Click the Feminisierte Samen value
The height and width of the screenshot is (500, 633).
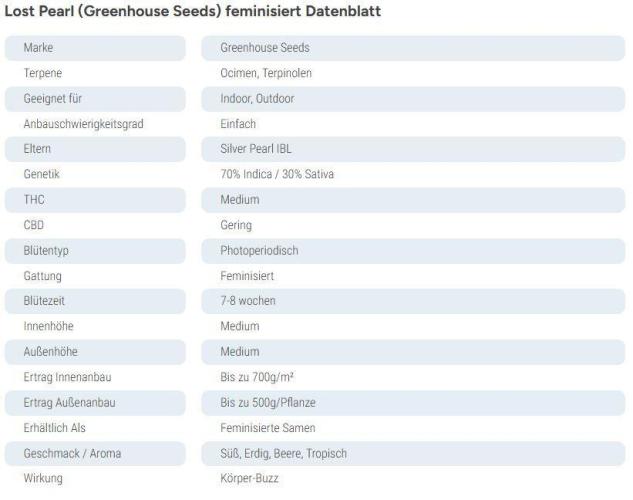(x=266, y=428)
